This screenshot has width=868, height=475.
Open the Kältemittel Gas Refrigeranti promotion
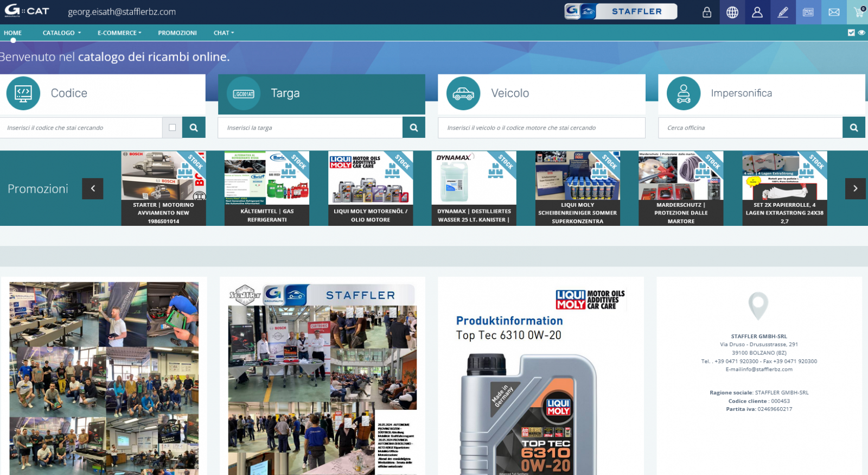pyautogui.click(x=267, y=188)
